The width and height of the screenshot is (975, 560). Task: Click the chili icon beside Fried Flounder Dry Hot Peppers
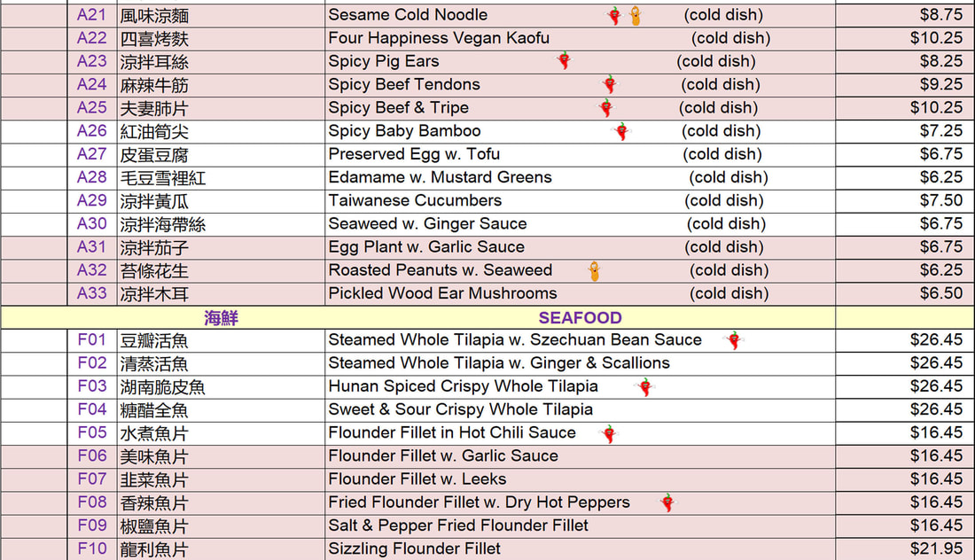click(x=667, y=502)
